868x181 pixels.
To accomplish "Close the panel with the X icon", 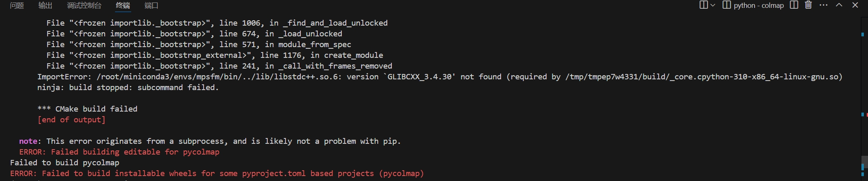I will [x=855, y=5].
